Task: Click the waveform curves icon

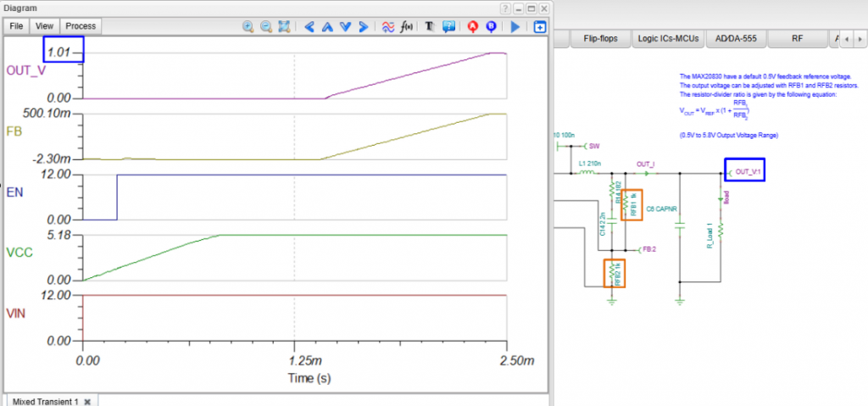Action: (388, 26)
